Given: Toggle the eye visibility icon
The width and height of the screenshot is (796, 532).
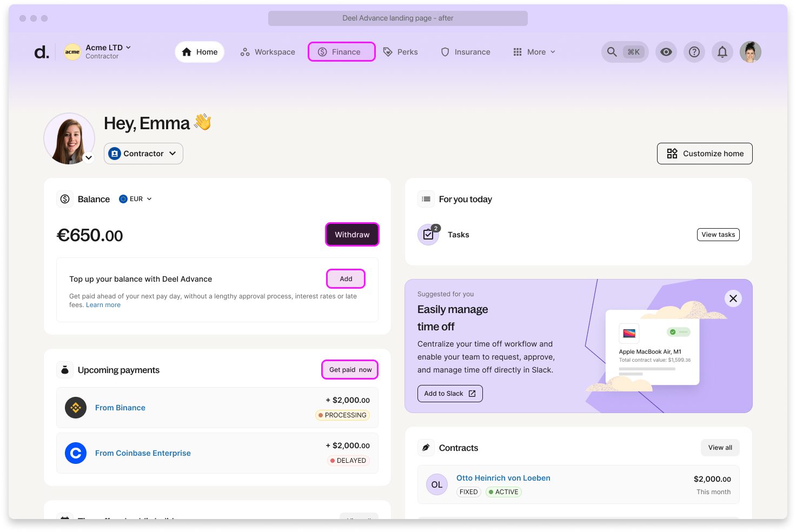Looking at the screenshot, I should tap(666, 52).
